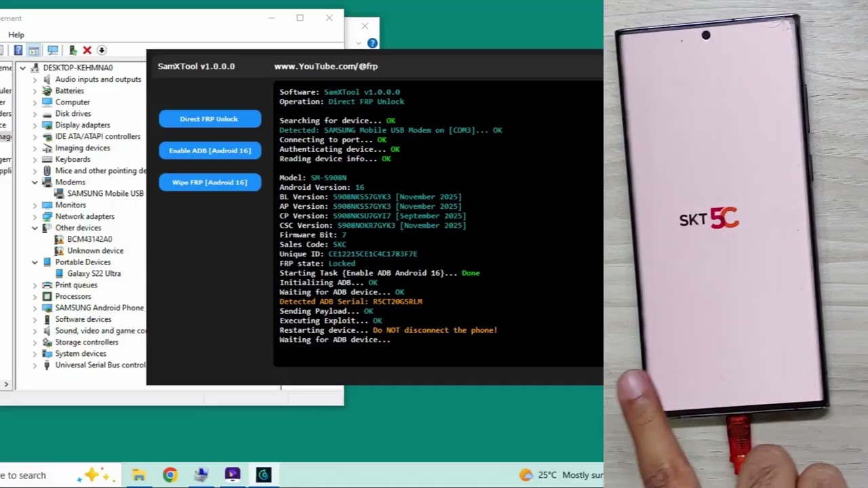Click the 'Sales Code: SKC' log line
Image resolution: width=868 pixels, height=488 pixels.
313,245
